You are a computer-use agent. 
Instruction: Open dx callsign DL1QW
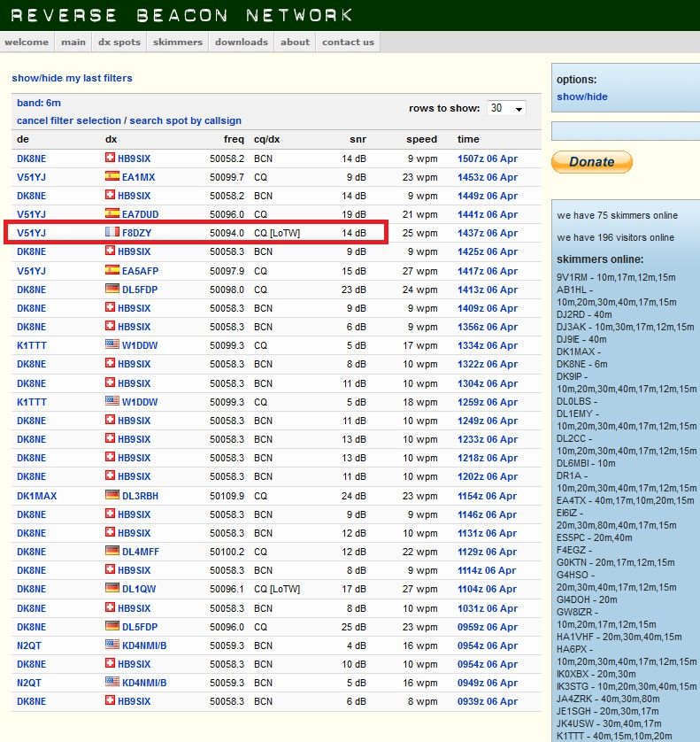pyautogui.click(x=139, y=589)
